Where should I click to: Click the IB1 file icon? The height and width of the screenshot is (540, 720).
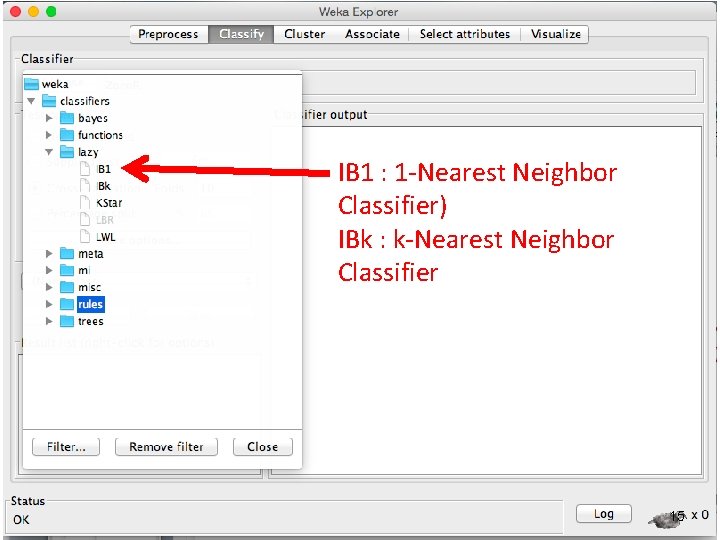pos(85,169)
